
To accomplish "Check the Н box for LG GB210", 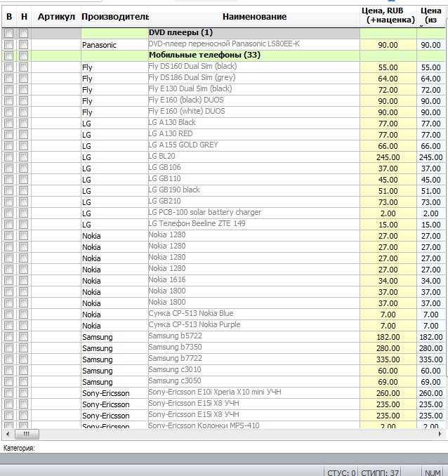I will point(23,202).
